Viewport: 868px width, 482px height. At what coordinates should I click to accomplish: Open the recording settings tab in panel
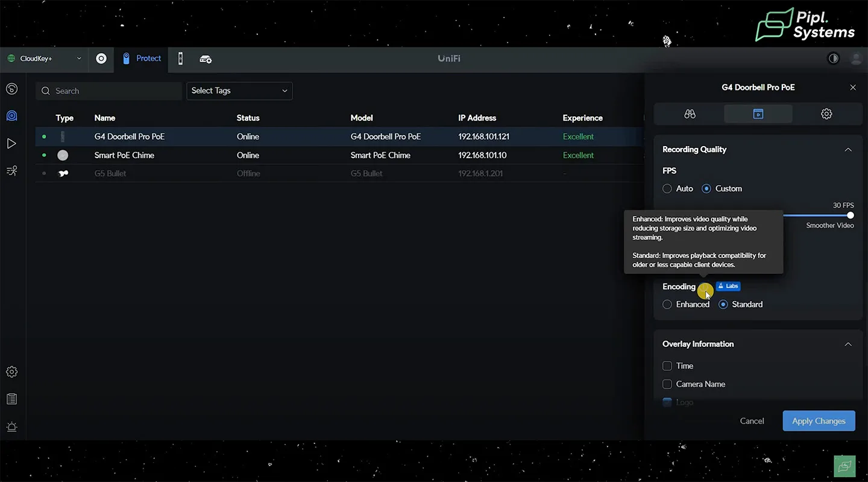coord(758,114)
